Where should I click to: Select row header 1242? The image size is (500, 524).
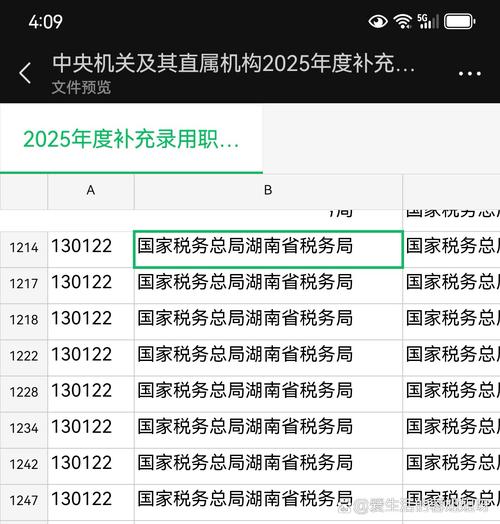point(24,465)
